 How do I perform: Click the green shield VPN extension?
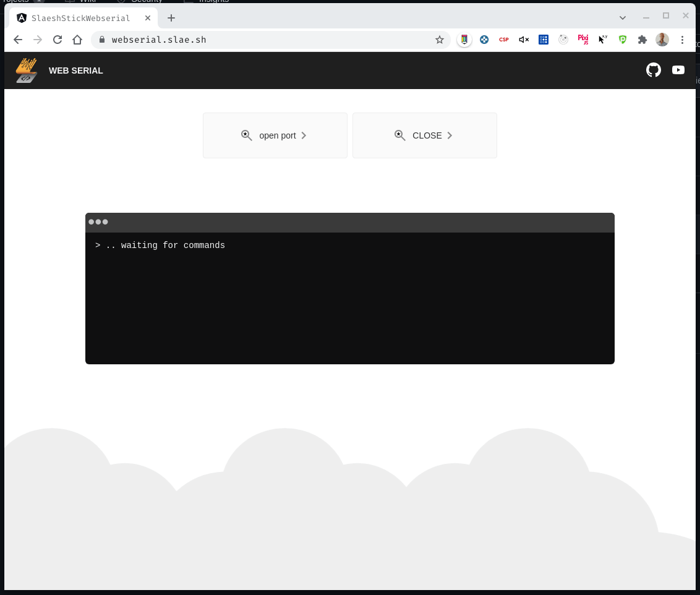pos(623,40)
